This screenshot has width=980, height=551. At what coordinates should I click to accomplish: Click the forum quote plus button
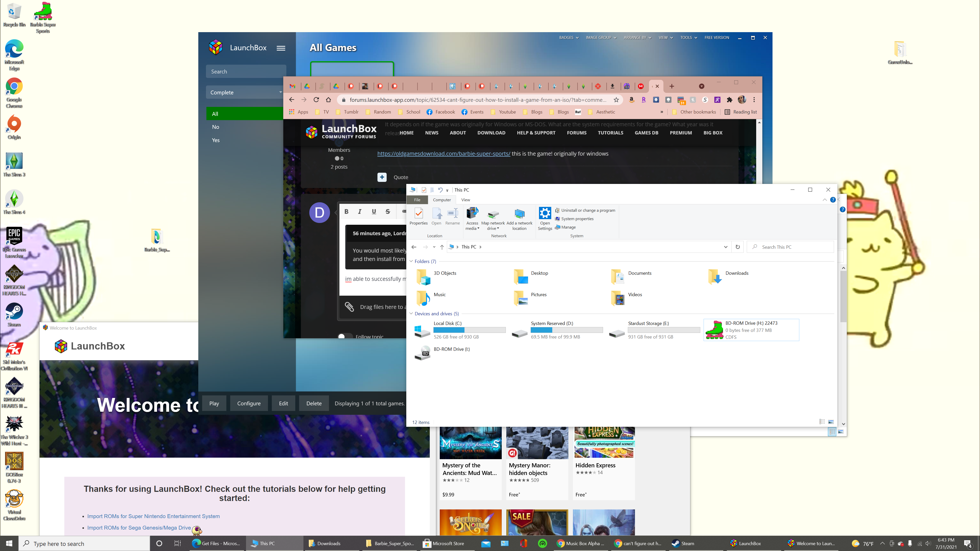click(382, 177)
